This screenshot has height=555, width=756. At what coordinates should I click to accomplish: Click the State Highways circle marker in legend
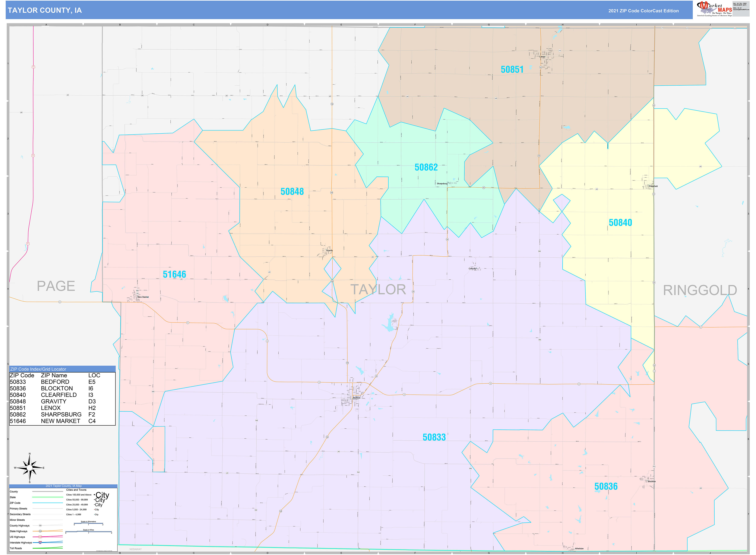click(40, 531)
